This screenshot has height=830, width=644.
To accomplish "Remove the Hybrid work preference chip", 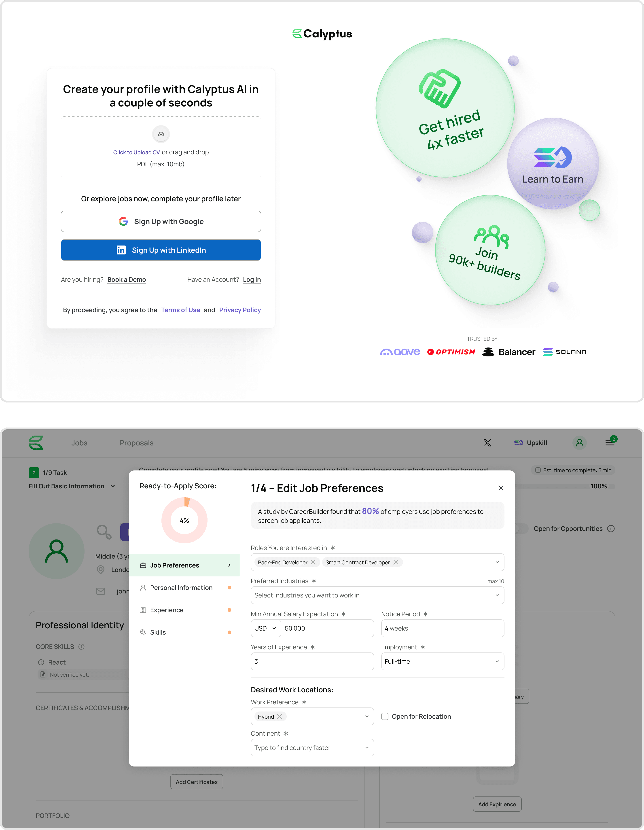I will click(280, 716).
